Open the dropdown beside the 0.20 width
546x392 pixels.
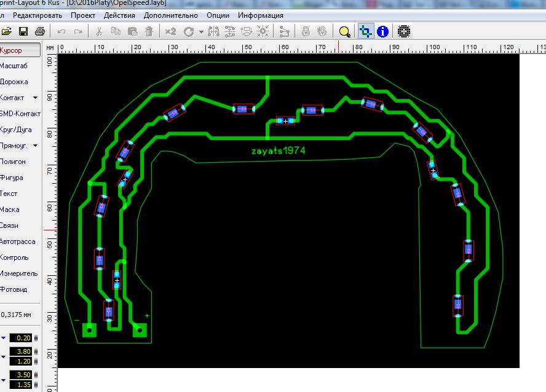pos(3,338)
